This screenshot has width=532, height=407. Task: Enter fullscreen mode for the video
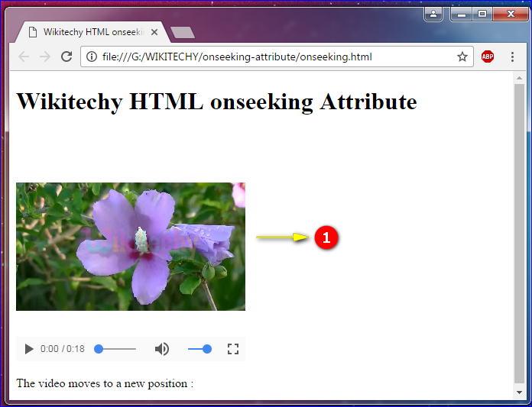pos(233,349)
